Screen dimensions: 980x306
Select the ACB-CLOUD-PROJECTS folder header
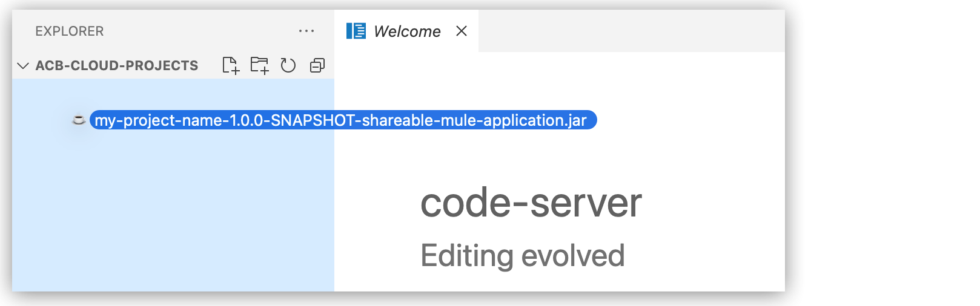(117, 65)
